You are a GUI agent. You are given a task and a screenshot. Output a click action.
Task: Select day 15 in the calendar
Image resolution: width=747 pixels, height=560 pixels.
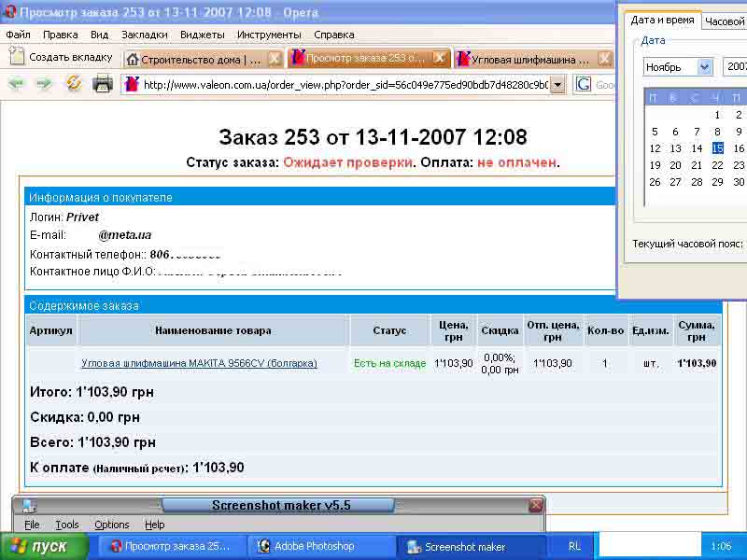(717, 148)
